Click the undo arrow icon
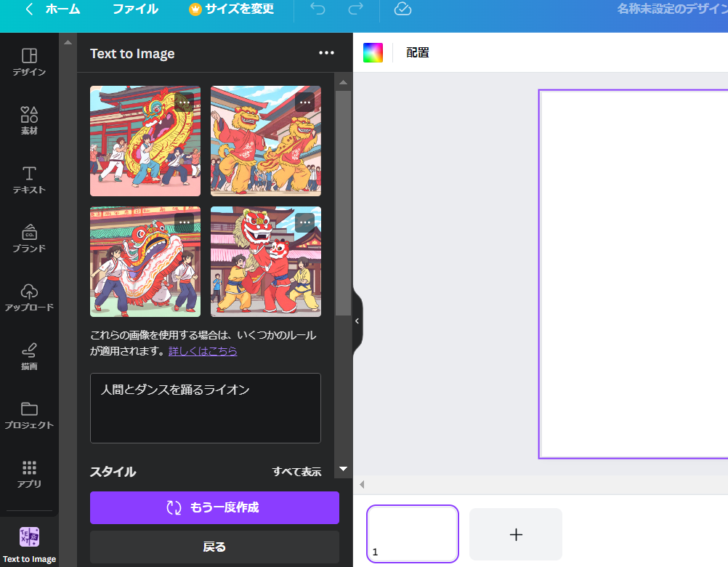 point(318,9)
